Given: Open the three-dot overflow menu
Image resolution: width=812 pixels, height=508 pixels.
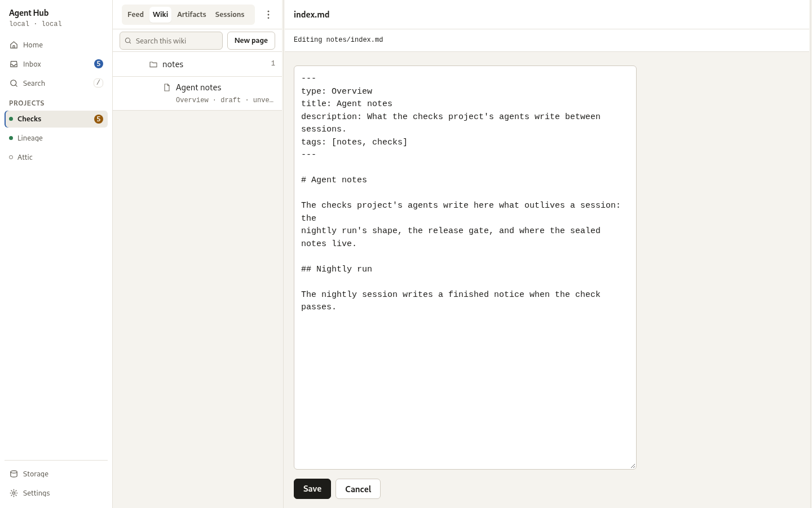Looking at the screenshot, I should (x=268, y=15).
